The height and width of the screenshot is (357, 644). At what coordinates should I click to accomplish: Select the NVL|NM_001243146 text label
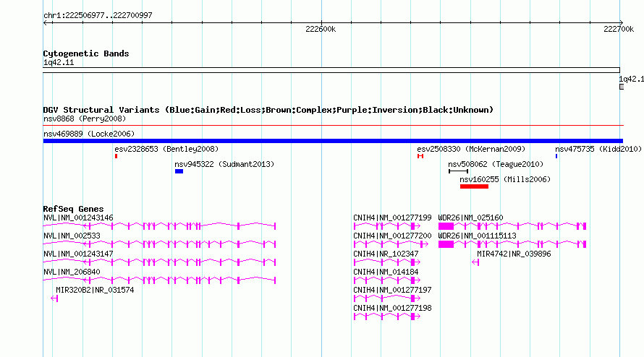tap(78, 218)
